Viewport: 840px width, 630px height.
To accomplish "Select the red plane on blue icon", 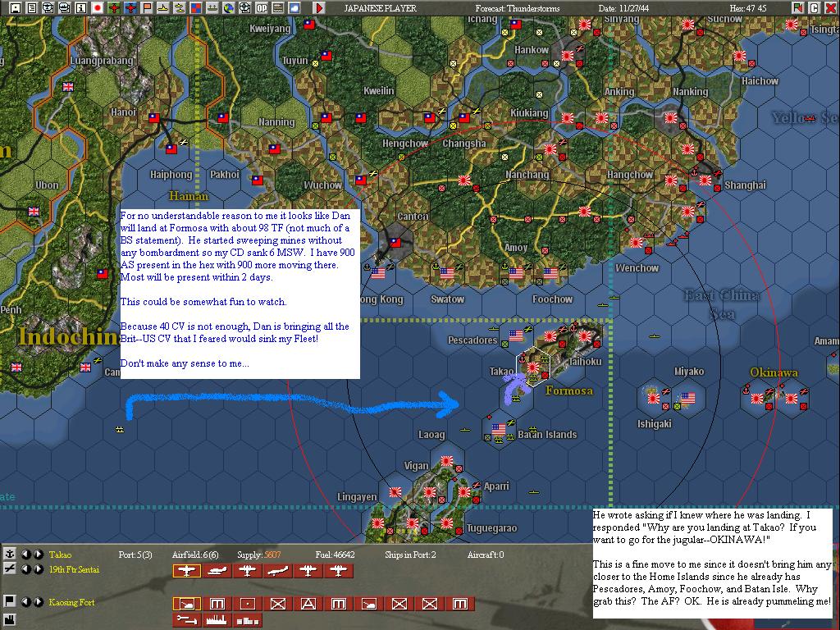I will click(x=130, y=8).
